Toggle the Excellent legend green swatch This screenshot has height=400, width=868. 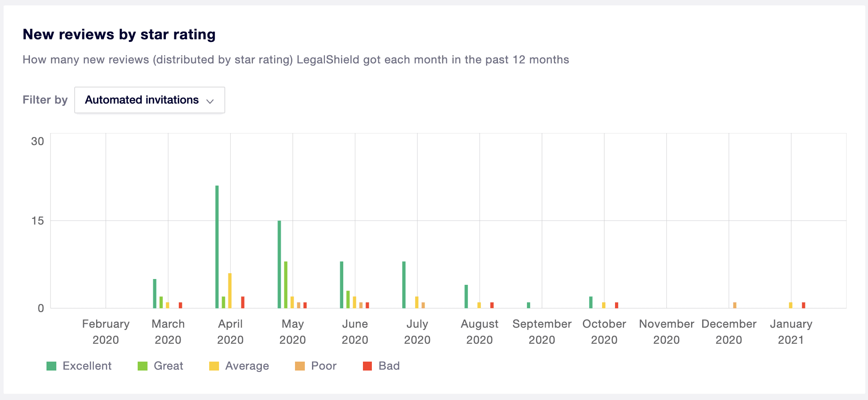51,366
